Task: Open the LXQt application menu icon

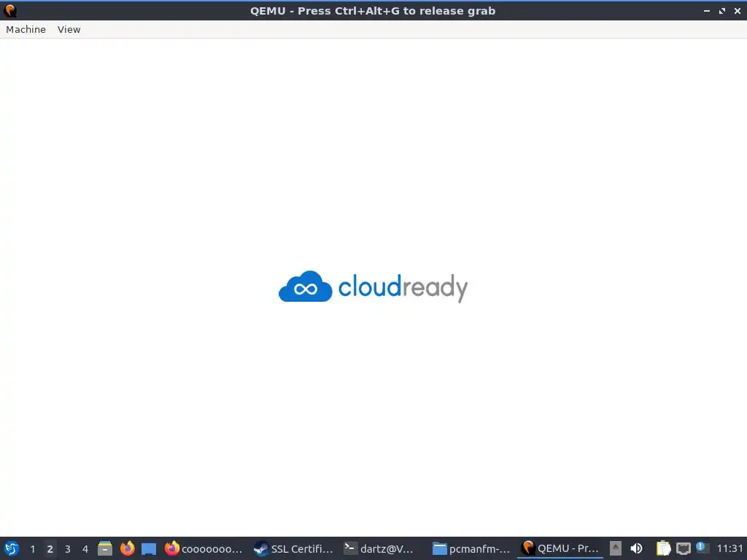Action: click(x=12, y=548)
